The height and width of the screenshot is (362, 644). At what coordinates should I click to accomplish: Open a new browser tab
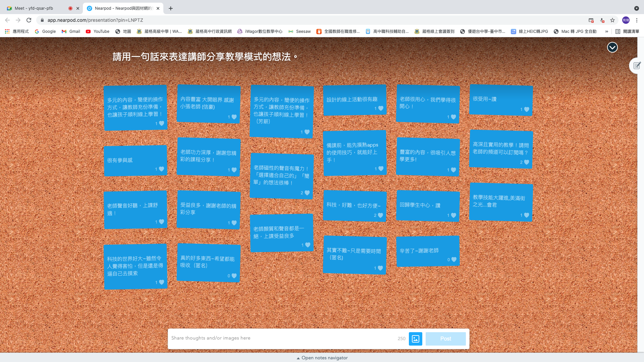(171, 8)
